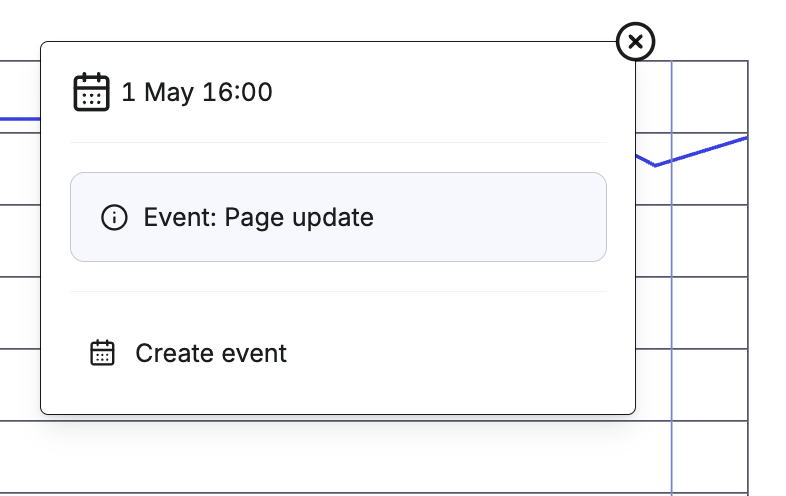Click the info icon in the event card
The width and height of the screenshot is (786, 496).
[x=114, y=217]
